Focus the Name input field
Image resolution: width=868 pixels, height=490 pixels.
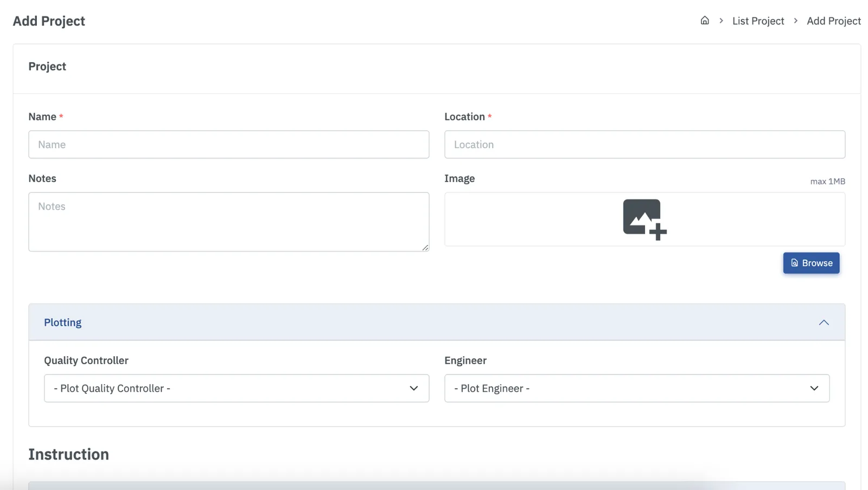(x=229, y=145)
